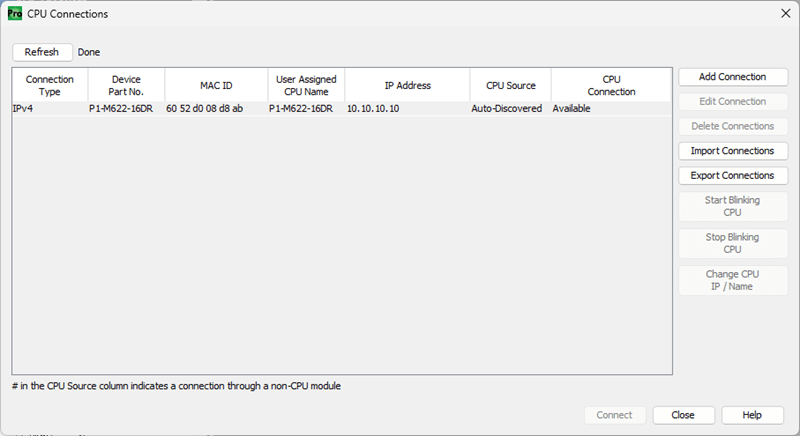Click the 10.10.10.10 IP address cell

coord(373,109)
